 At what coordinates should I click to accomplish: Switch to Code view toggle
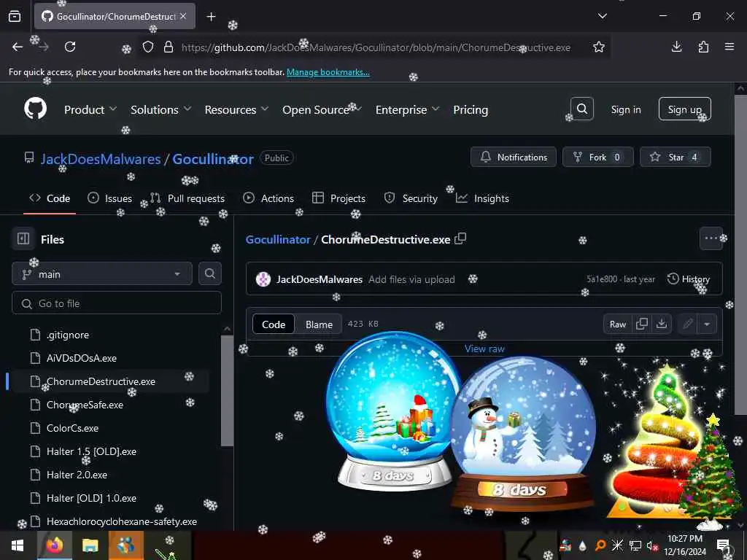click(x=274, y=324)
